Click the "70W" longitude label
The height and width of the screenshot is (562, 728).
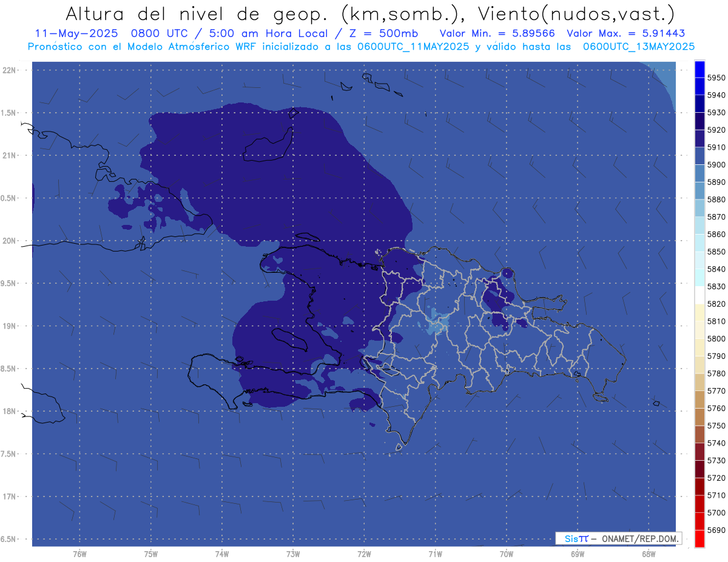point(507,554)
